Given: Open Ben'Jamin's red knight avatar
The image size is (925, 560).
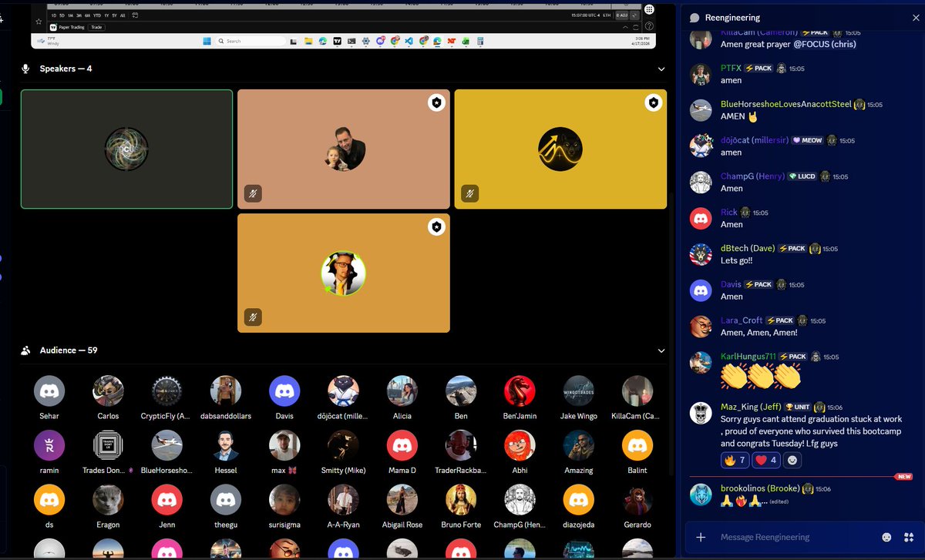Looking at the screenshot, I should coord(520,391).
